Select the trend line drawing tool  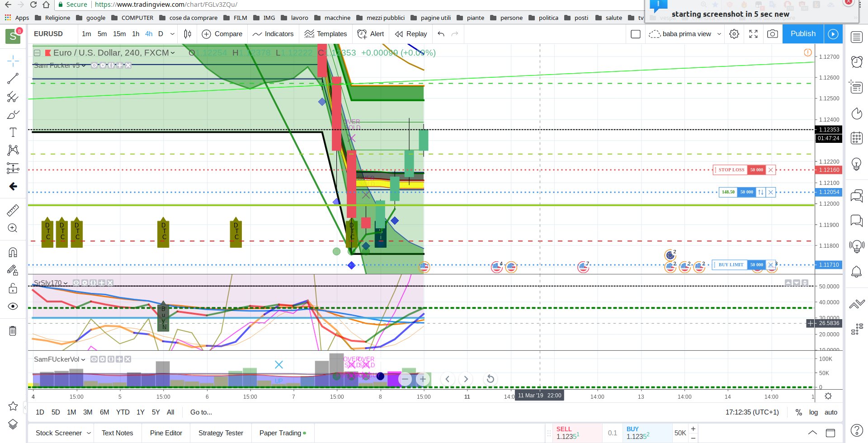point(13,79)
